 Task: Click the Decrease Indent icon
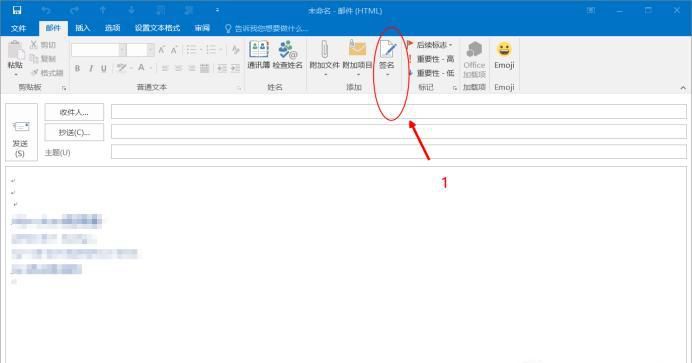tap(222, 68)
